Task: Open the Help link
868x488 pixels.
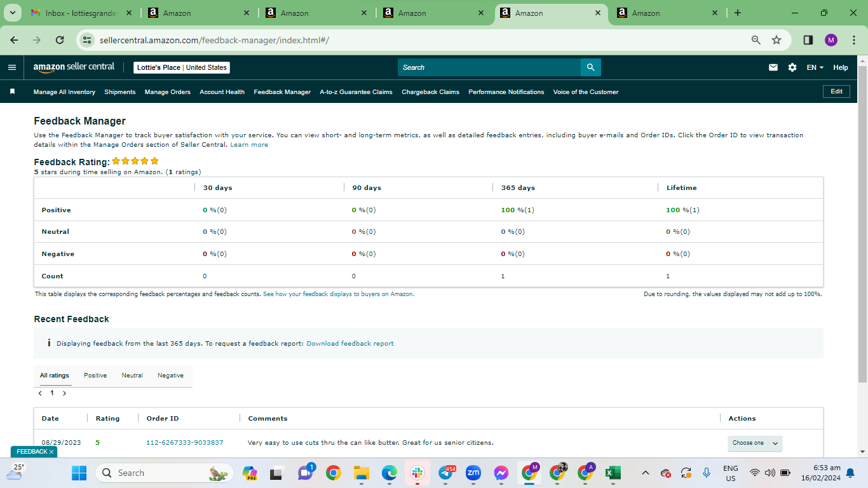Action: click(x=841, y=67)
